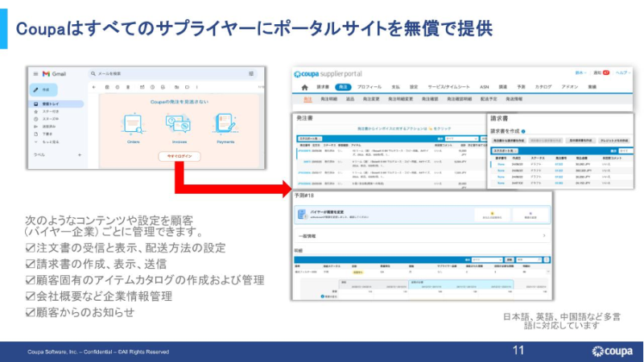Open the 発注明細 sub-tab
This screenshot has width=644, height=362.
coord(329,99)
